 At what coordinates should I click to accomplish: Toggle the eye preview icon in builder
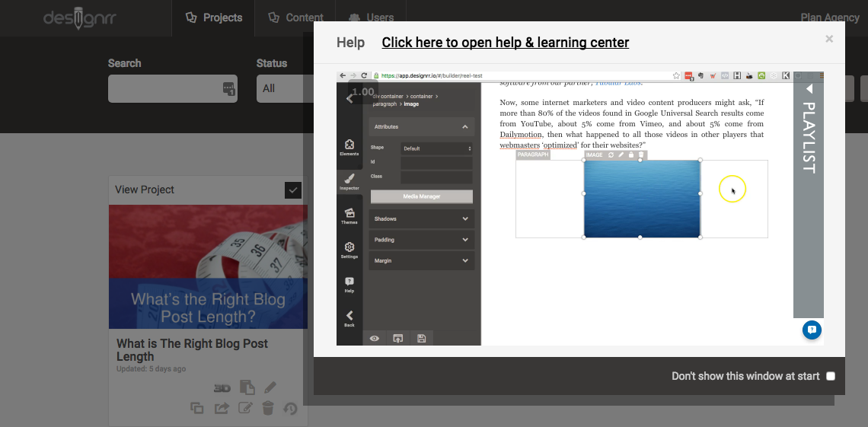click(x=375, y=339)
